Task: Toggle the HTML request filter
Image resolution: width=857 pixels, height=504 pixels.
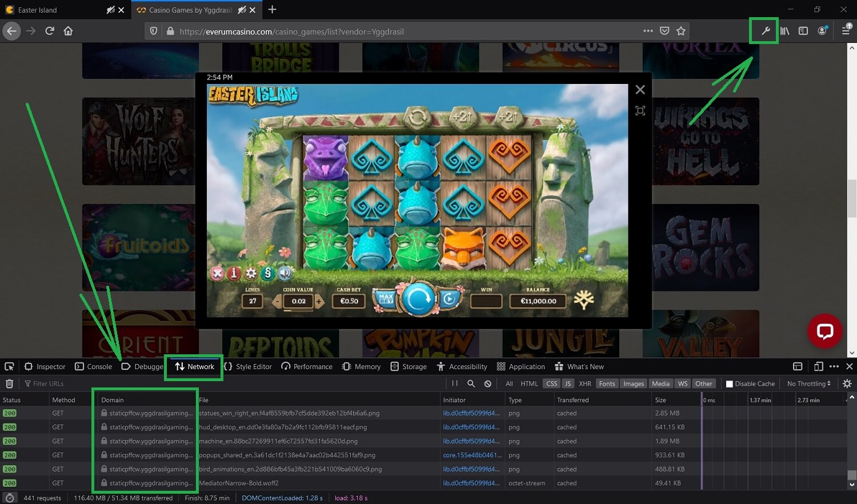Action: 529,383
